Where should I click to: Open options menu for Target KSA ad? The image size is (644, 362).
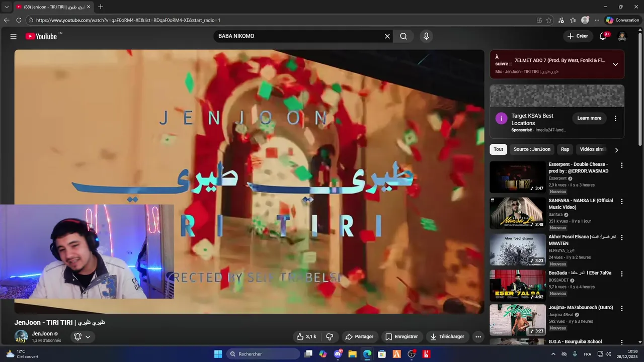[615, 118]
